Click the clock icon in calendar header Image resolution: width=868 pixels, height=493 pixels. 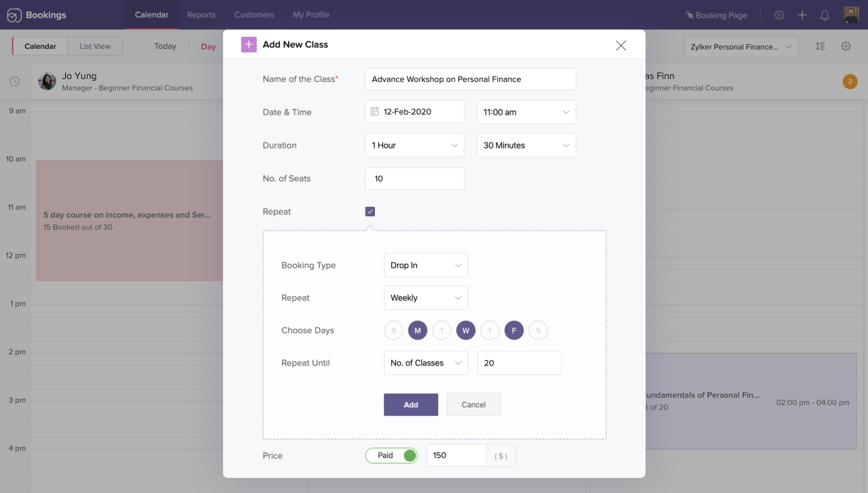pos(15,81)
